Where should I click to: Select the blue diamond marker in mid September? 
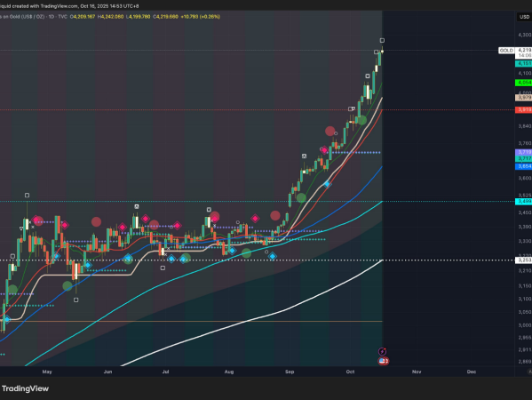(x=327, y=184)
